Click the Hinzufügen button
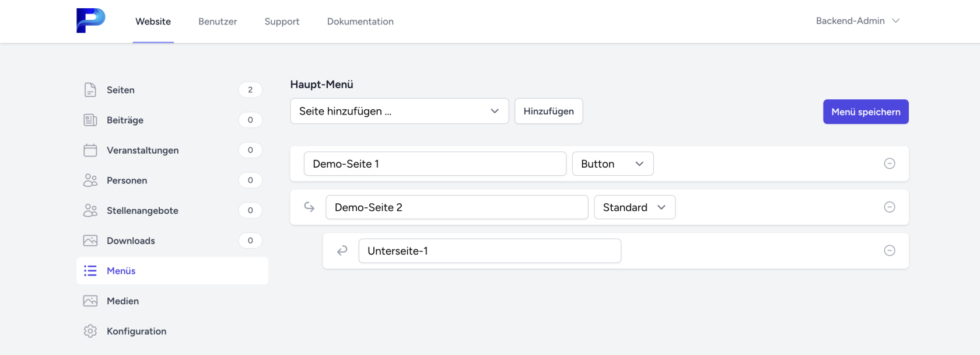Viewport: 980px width, 355px height. point(548,111)
